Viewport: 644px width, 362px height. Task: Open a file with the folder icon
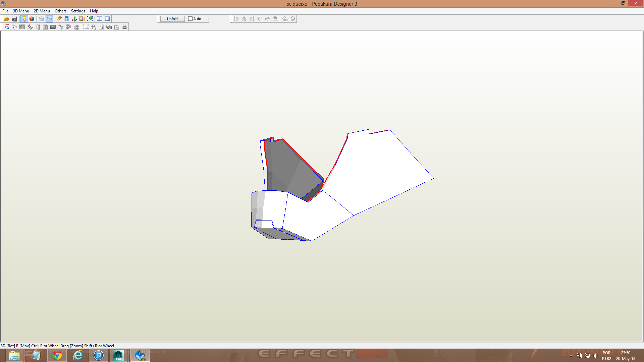pos(6,19)
